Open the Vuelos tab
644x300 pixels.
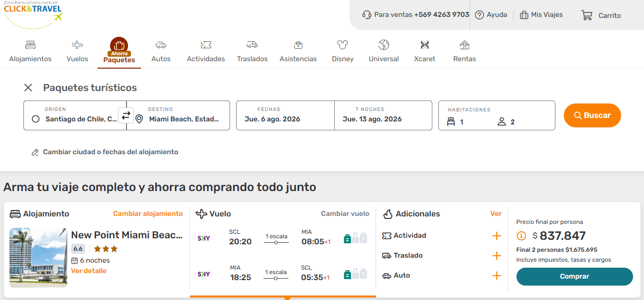pyautogui.click(x=77, y=51)
